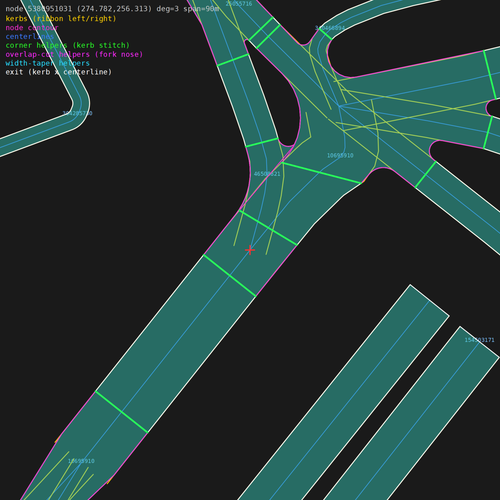The height and width of the screenshot is (500, 500).
Task: Select the 'width-taper helpers' legend entry
Action: coord(48,63)
